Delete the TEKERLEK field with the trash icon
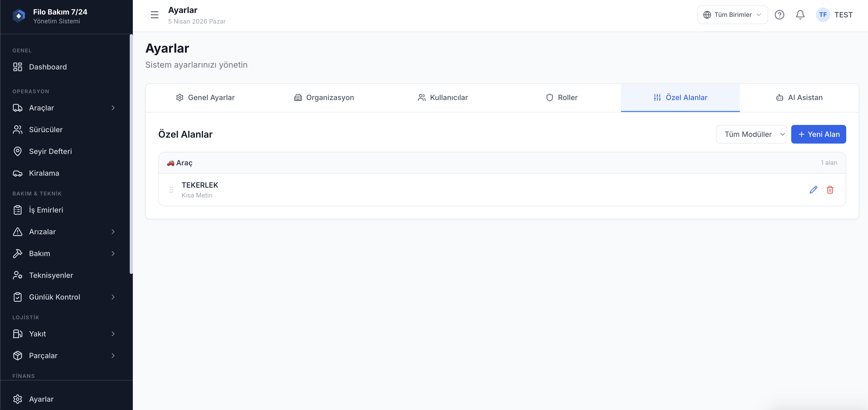Viewport: 868px width, 410px height. click(830, 190)
